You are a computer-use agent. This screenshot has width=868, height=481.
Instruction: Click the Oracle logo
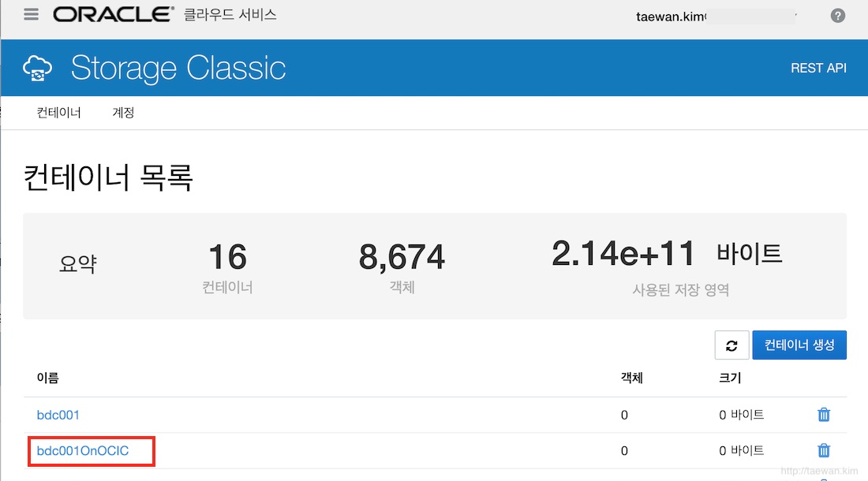point(114,14)
